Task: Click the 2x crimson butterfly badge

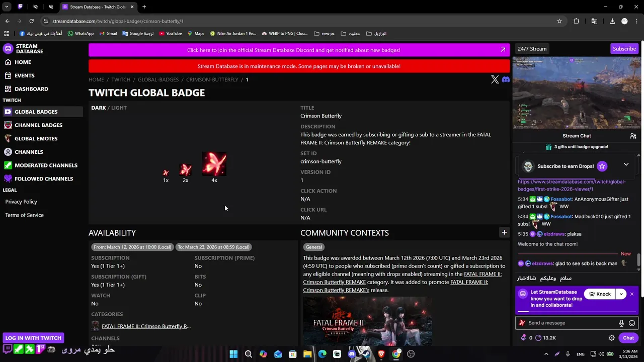Action: coord(186,169)
